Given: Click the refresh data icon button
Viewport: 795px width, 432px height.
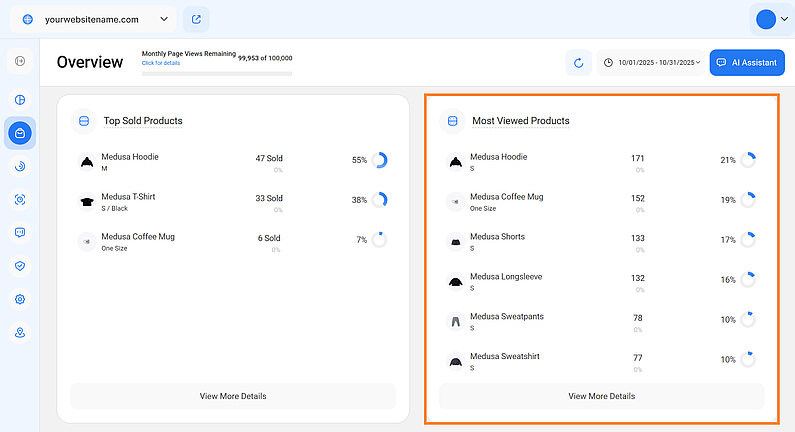Looking at the screenshot, I should click(578, 63).
